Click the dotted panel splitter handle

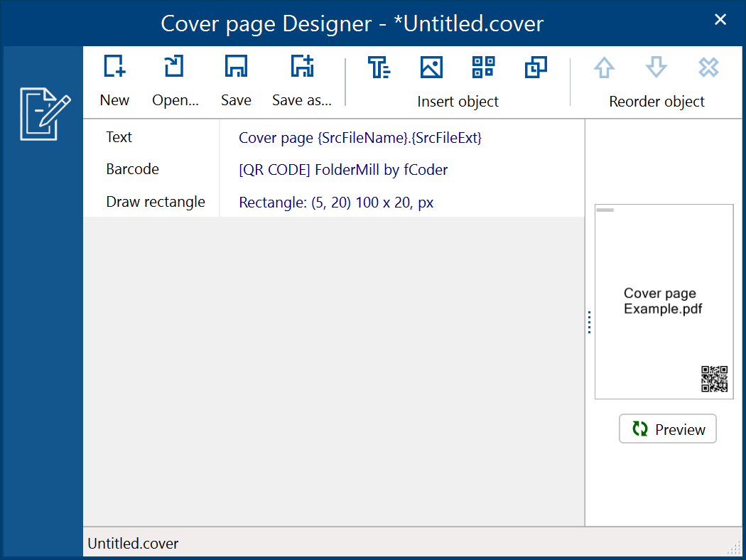(589, 323)
